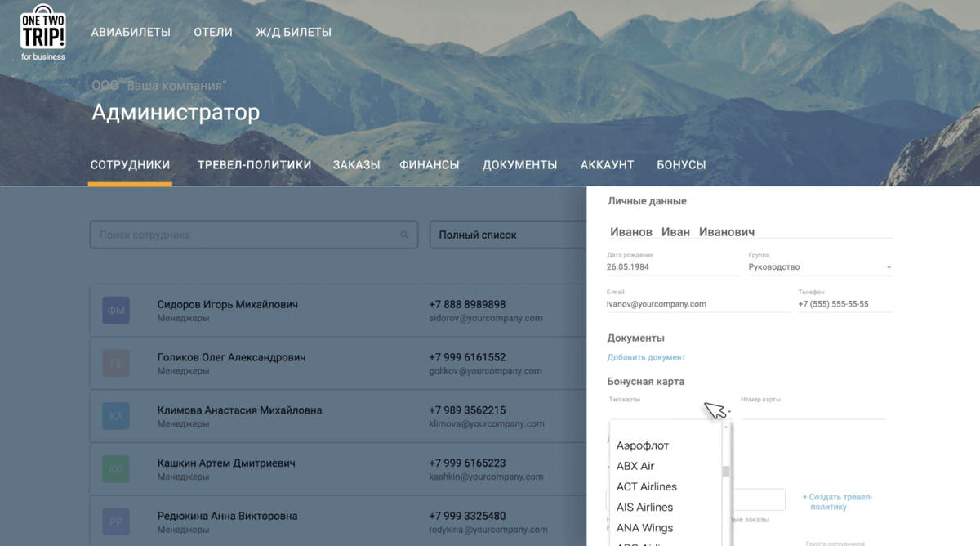The width and height of the screenshot is (980, 546).
Task: Click the search magnifier icon
Action: click(404, 235)
